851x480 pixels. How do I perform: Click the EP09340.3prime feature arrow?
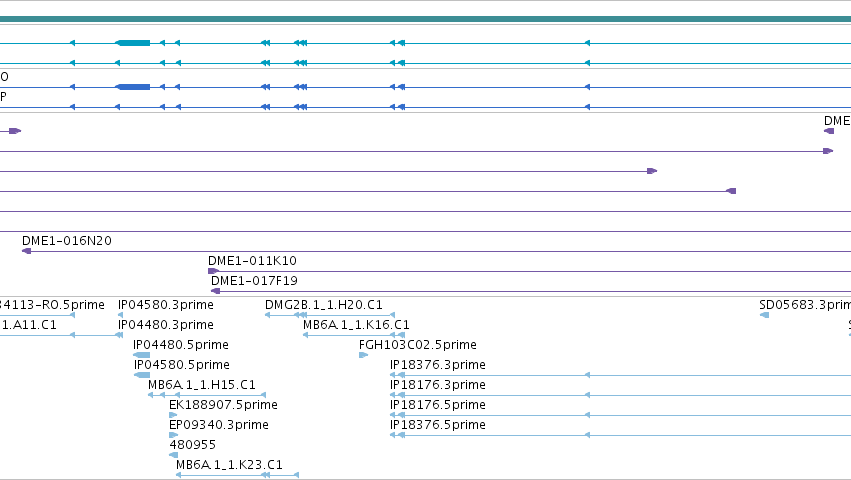coord(173,435)
